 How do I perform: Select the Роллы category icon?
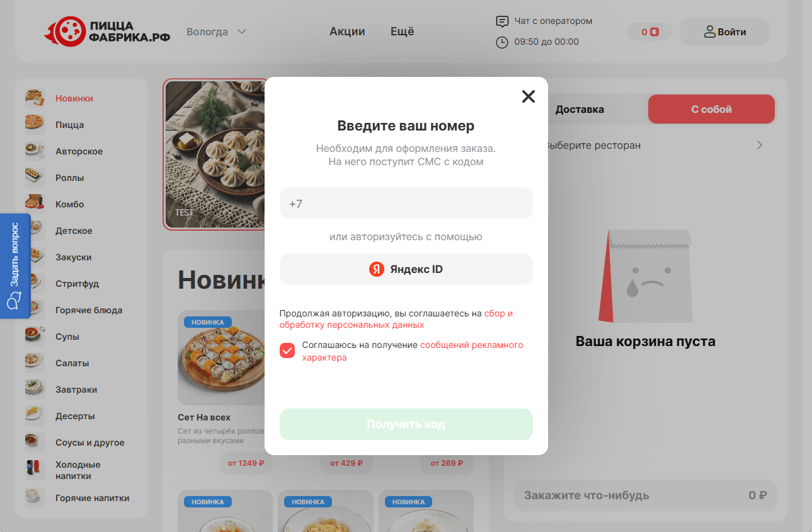coord(35,178)
